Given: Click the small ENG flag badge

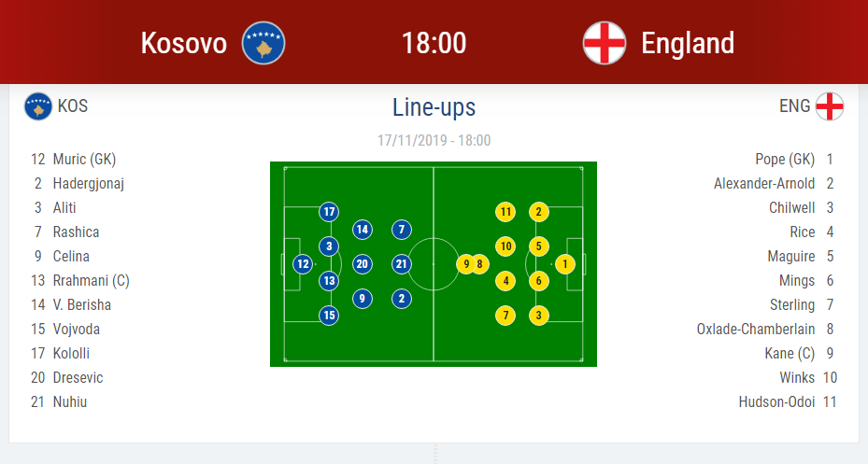Looking at the screenshot, I should 830,106.
